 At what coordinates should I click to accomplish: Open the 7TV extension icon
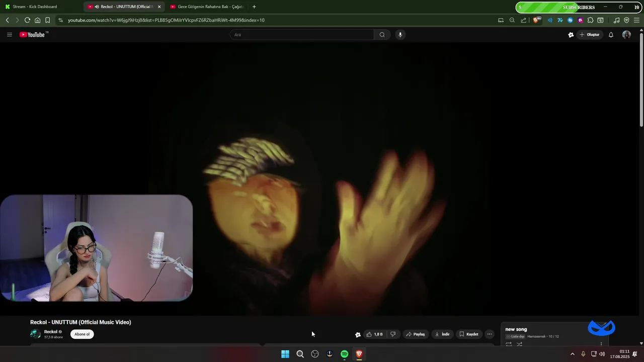pos(560,20)
